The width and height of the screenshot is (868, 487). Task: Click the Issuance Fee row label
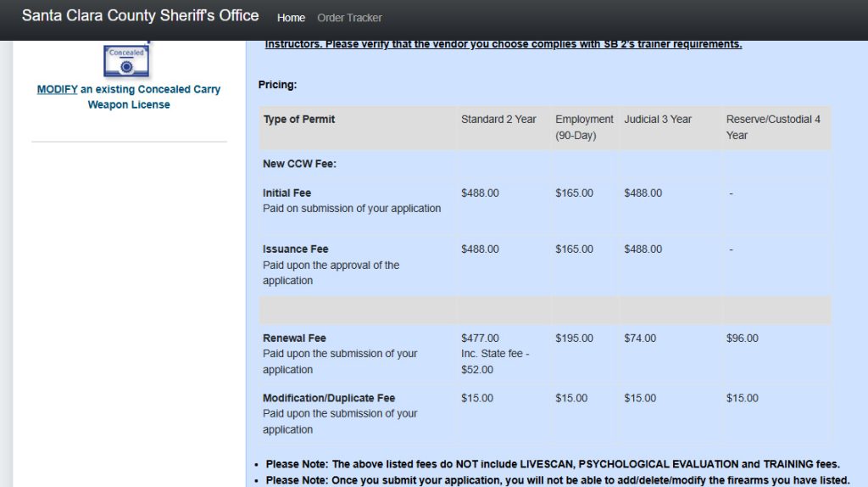click(295, 249)
